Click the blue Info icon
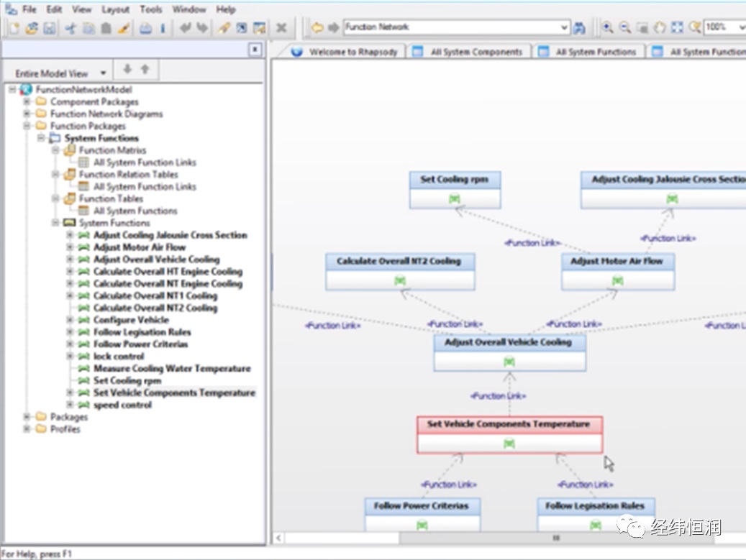The width and height of the screenshot is (746, 560). click(163, 28)
